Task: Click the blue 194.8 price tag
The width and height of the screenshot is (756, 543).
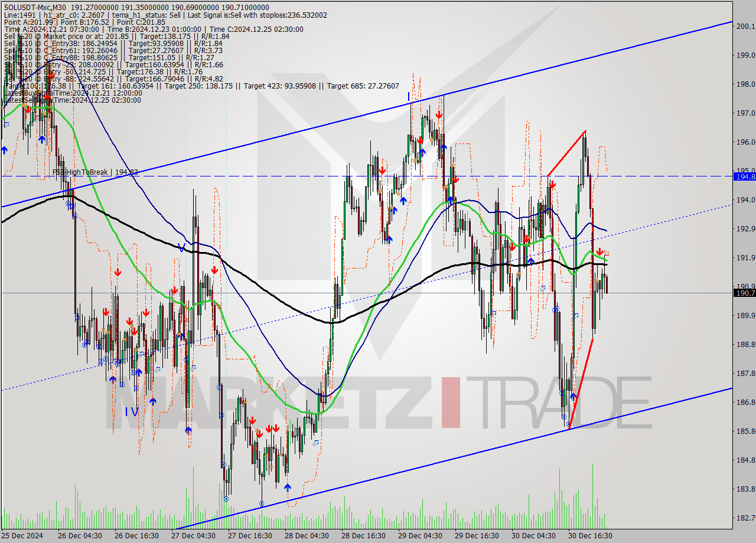Action: [744, 176]
